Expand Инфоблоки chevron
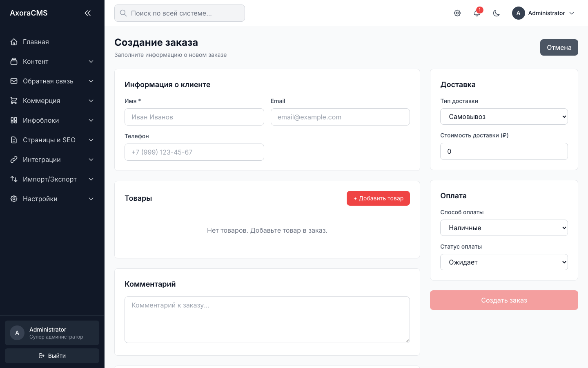588x368 pixels. (x=91, y=120)
